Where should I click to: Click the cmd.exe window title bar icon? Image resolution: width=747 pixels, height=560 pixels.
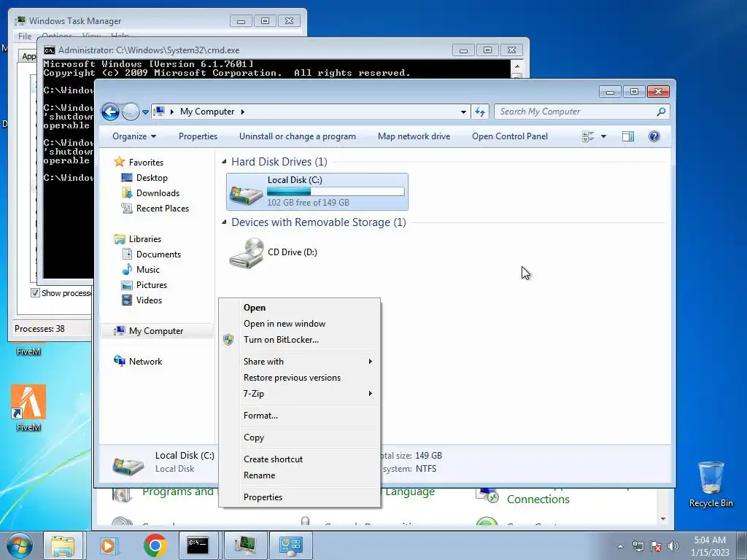pos(49,50)
